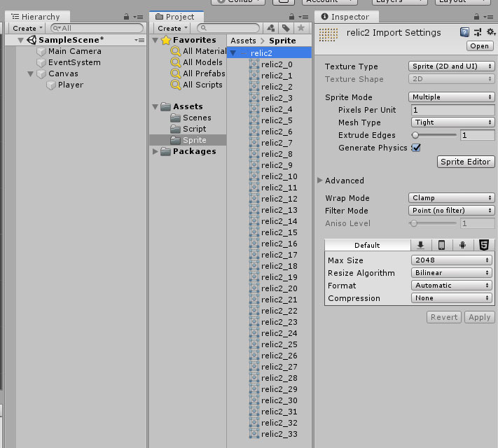Click the Search by Type icon
The height and width of the screenshot is (448, 498).
coord(270,28)
